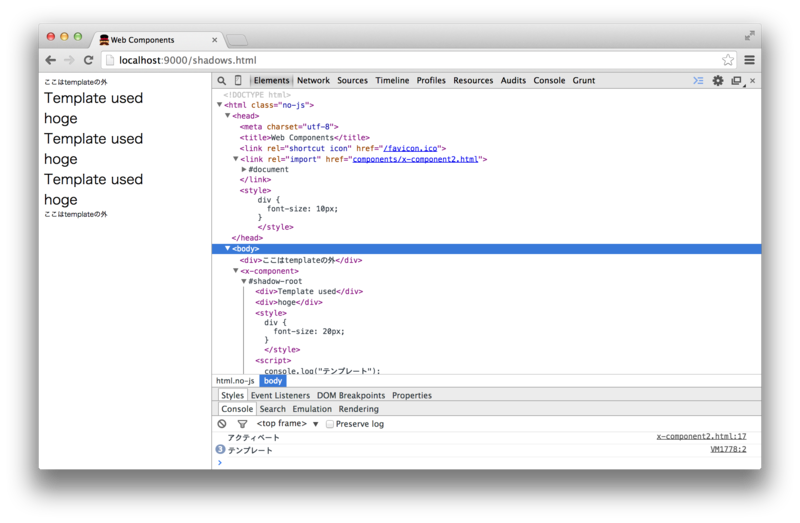Collapse the body element node
800x523 pixels.
pyautogui.click(x=228, y=248)
